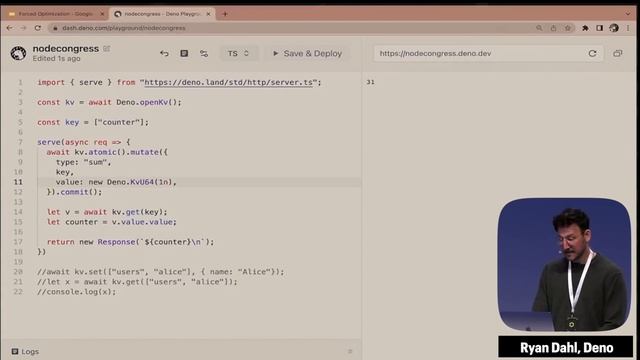Click the 'Edited 1s ago' status text
The image size is (640, 360).
[56, 59]
